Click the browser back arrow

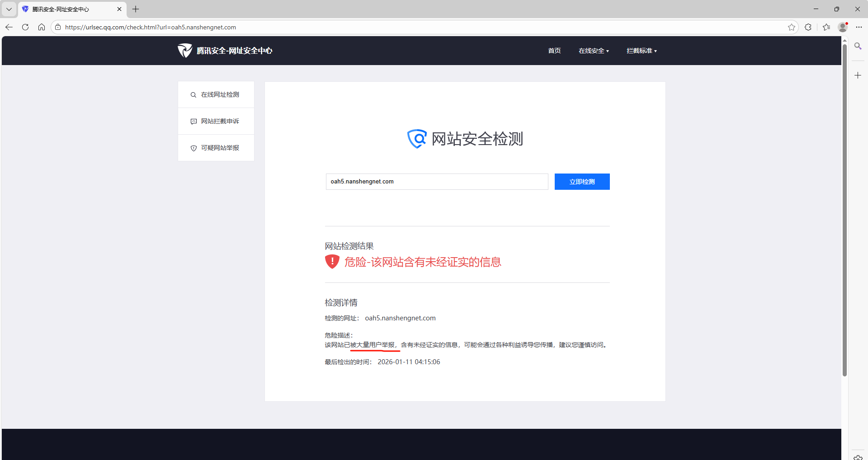(x=9, y=27)
